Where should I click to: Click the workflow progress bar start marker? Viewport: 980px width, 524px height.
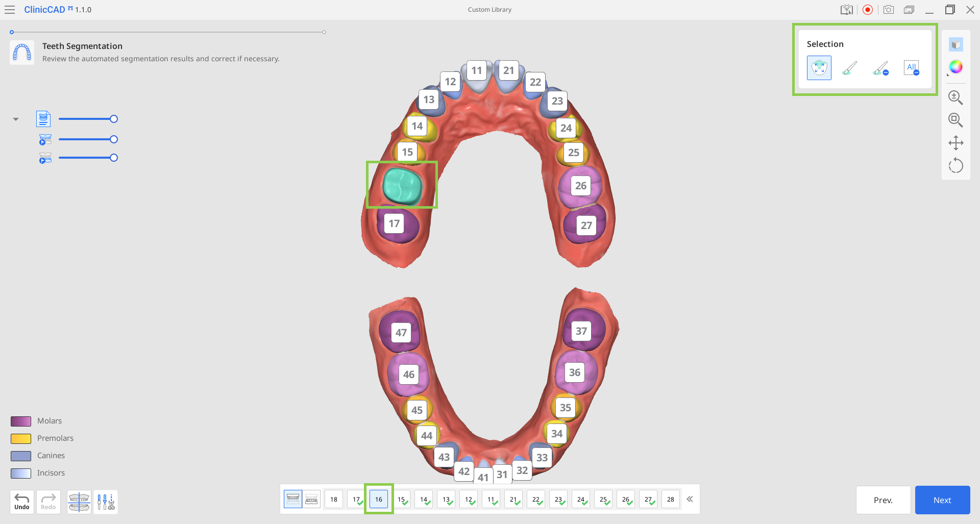tap(12, 32)
